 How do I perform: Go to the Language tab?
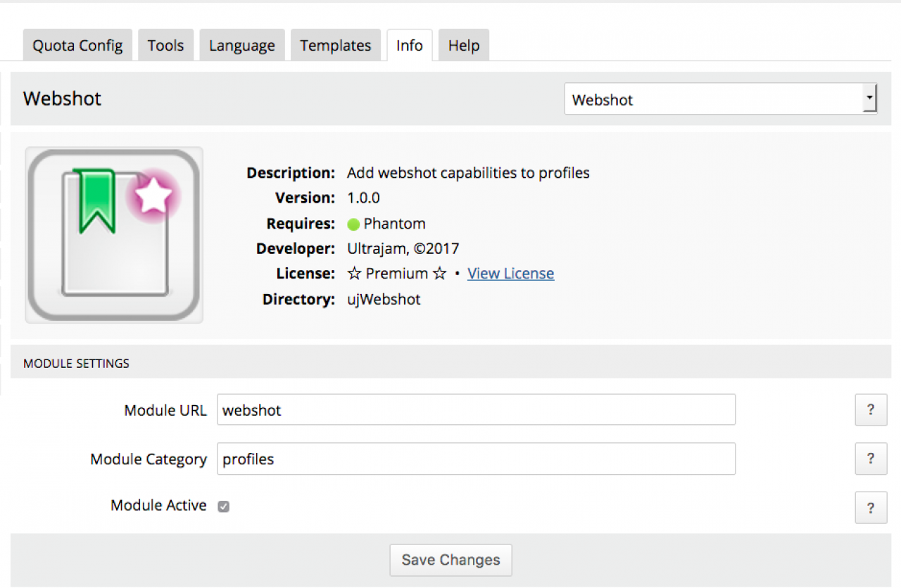point(242,46)
